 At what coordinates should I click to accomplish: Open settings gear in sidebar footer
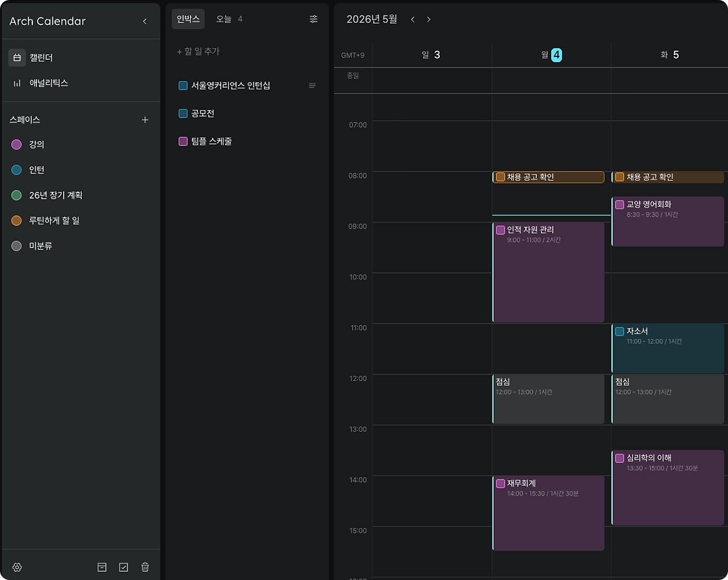click(x=17, y=567)
